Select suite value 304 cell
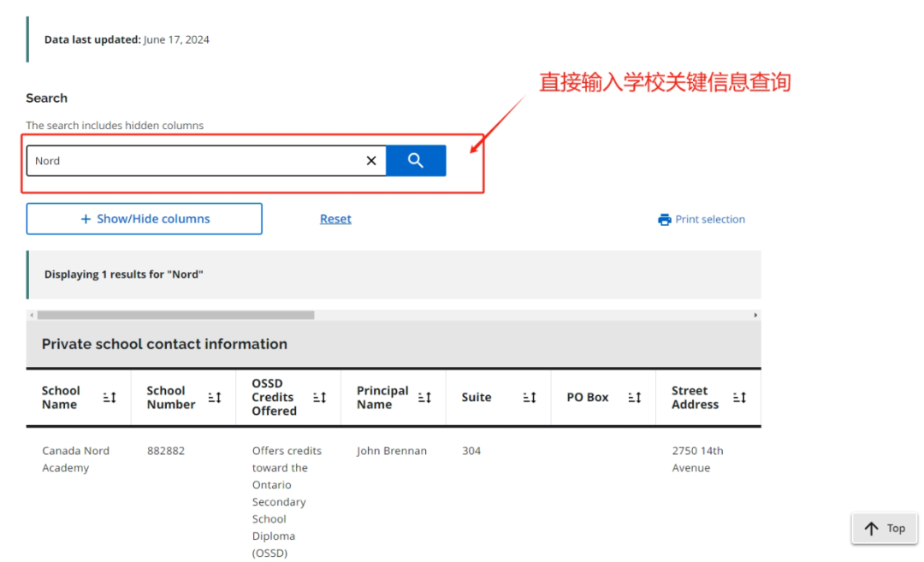Viewport: 924px width, 562px height. click(x=471, y=451)
